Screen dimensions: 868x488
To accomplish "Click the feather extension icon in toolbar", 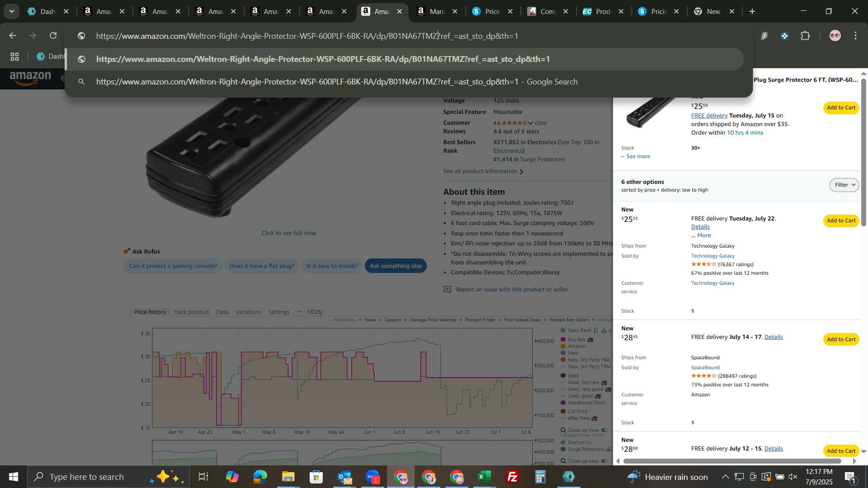I will click(x=764, y=36).
